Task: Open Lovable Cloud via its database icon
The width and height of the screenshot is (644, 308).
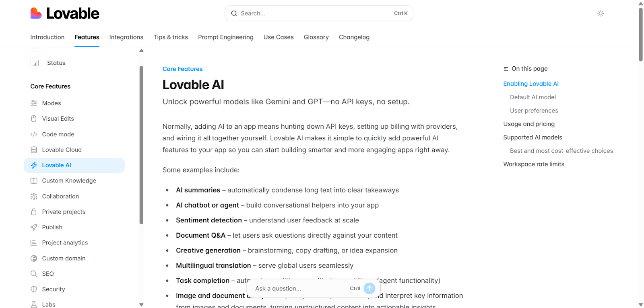Action: coord(34,150)
